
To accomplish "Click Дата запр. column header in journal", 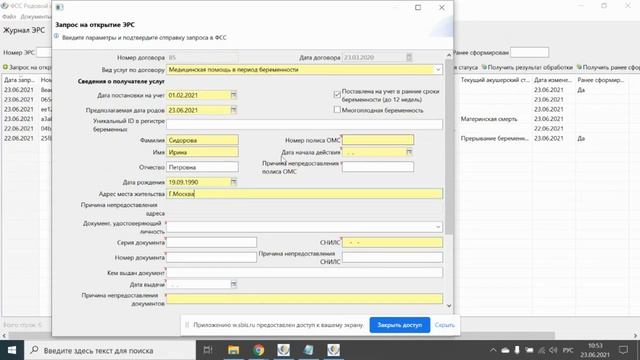I will pyautogui.click(x=19, y=80).
